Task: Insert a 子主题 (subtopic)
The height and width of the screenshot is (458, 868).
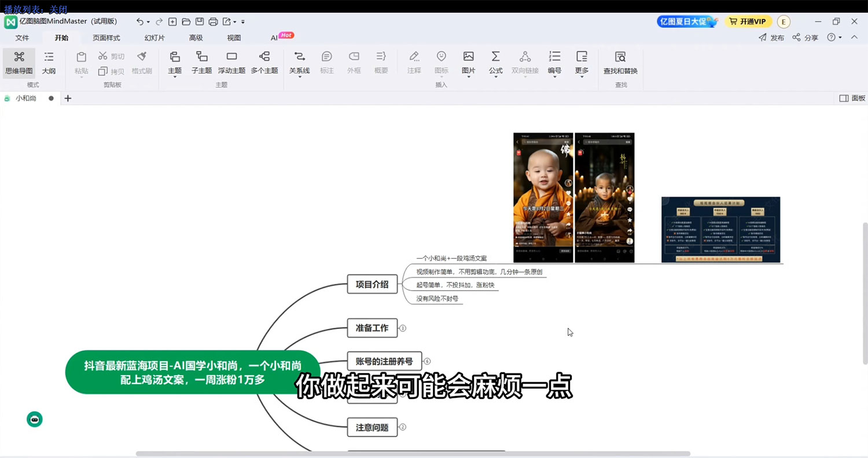Action: [x=201, y=63]
